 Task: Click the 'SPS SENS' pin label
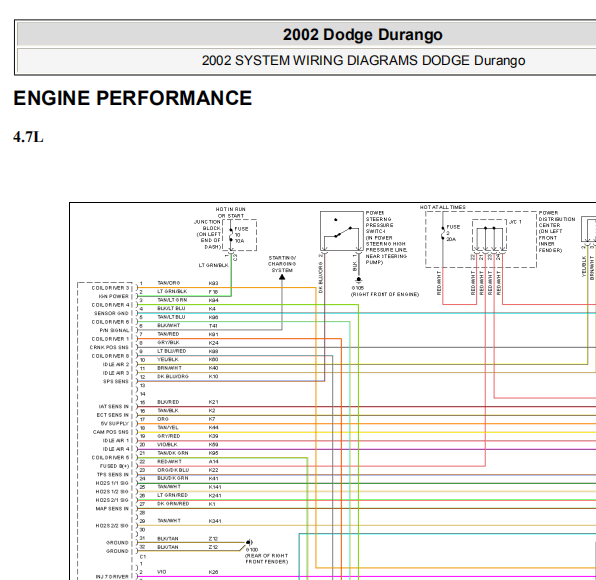point(116,382)
